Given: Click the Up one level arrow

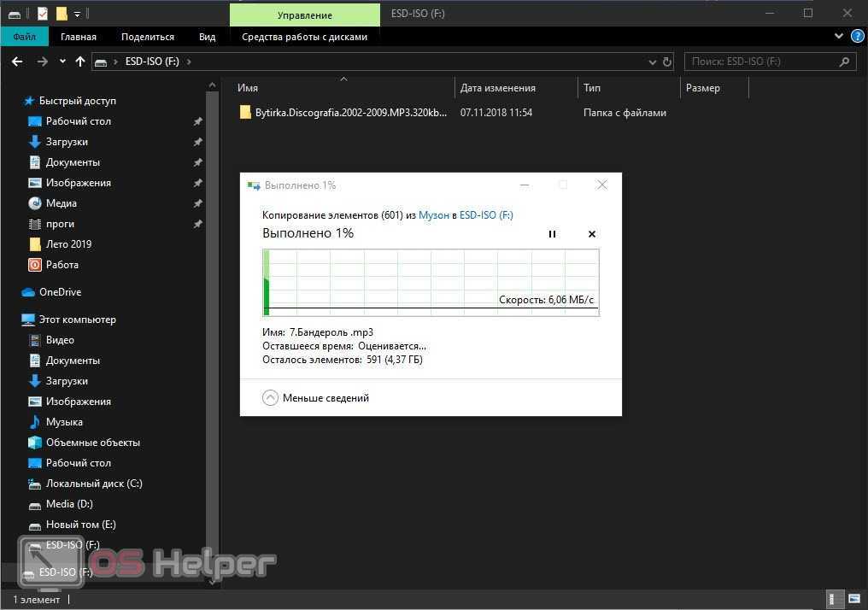Looking at the screenshot, I should [80, 62].
